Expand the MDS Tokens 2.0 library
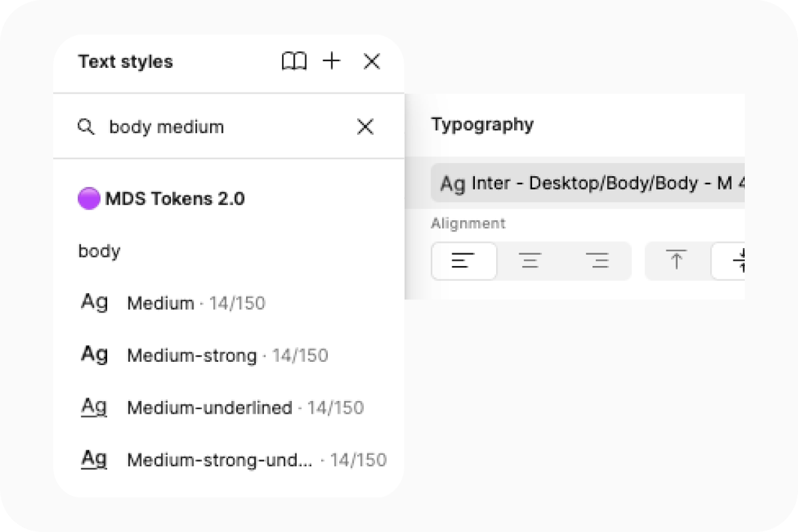 [174, 198]
